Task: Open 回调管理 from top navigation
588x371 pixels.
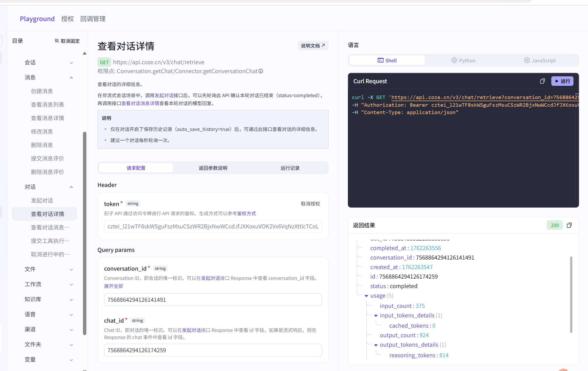Action: (93, 18)
